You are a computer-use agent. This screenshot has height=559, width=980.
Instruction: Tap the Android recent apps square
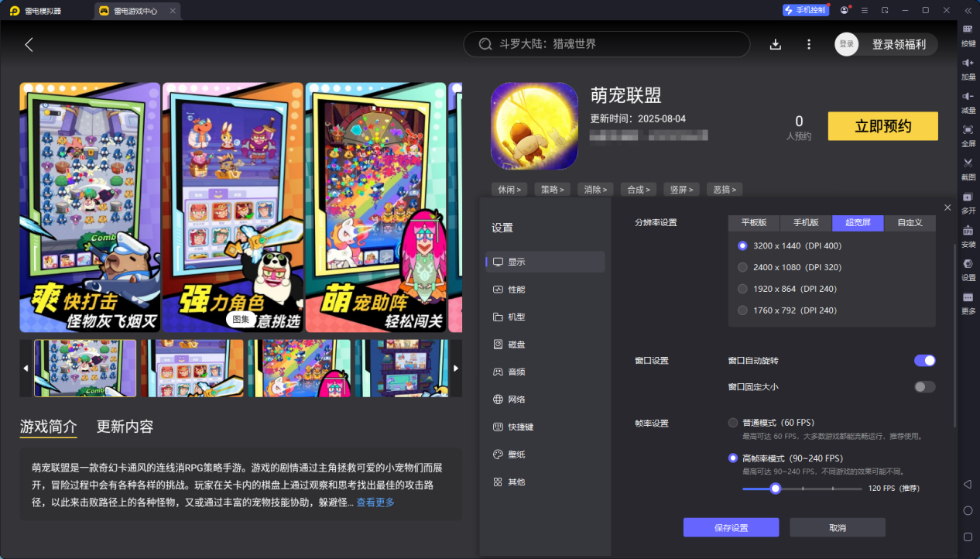click(x=968, y=537)
